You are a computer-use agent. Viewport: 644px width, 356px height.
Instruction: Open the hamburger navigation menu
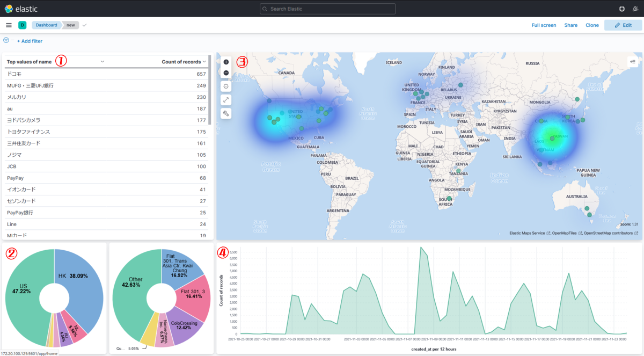point(9,25)
